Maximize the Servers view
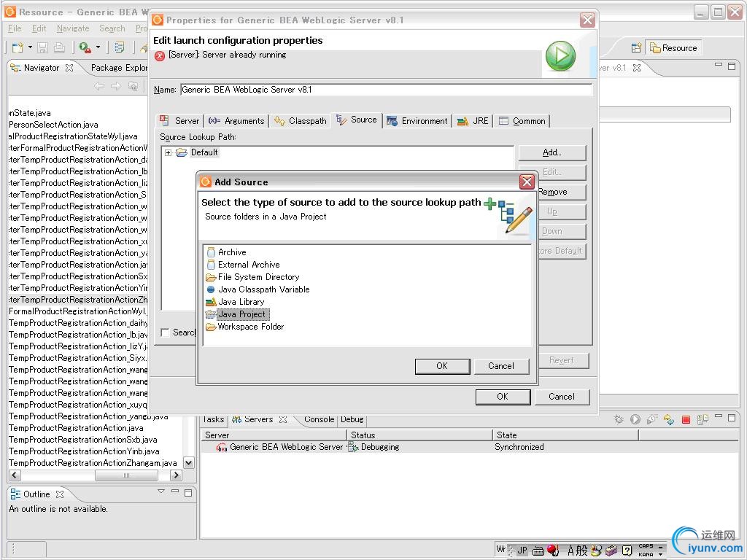This screenshot has width=747, height=560. pos(732,418)
